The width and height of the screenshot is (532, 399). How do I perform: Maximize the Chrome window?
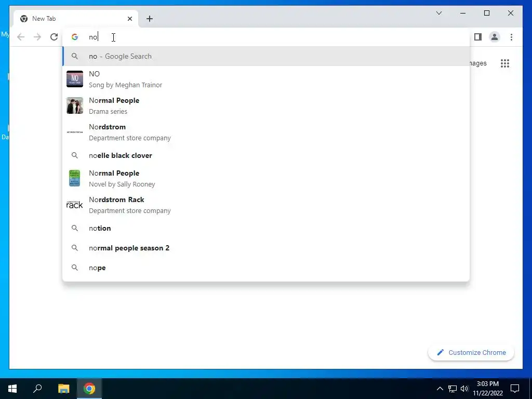[x=486, y=13]
